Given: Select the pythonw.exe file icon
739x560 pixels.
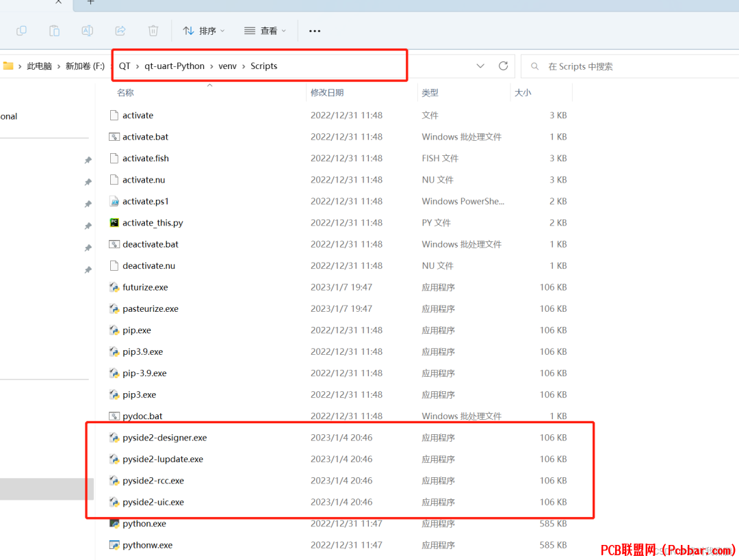Looking at the screenshot, I should [114, 546].
